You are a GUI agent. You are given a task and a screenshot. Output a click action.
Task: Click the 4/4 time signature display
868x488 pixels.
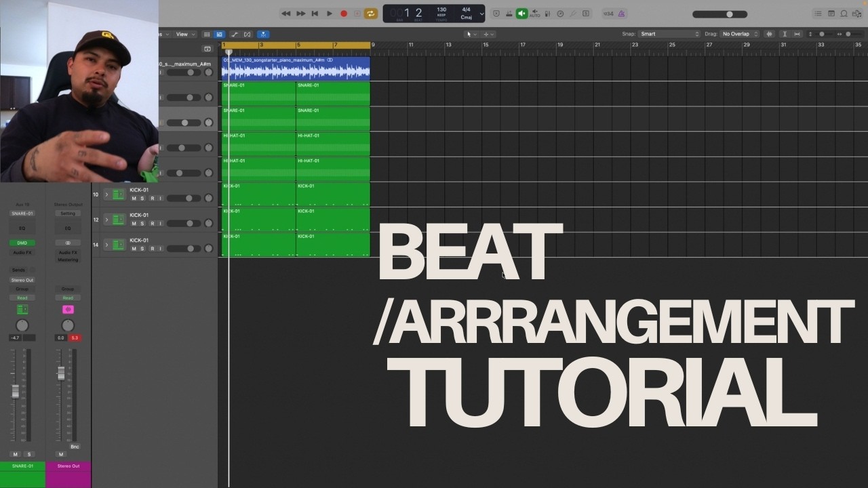click(x=466, y=10)
